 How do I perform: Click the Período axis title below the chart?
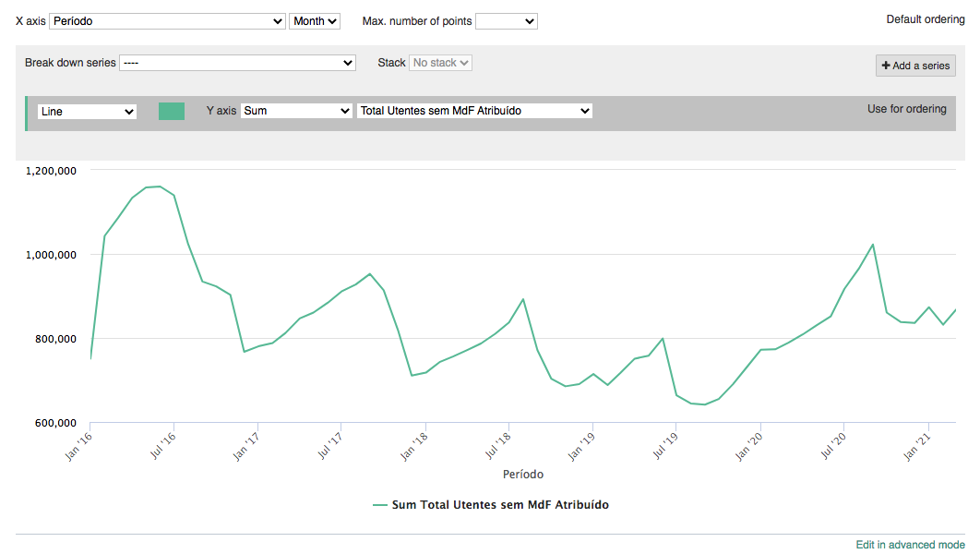point(523,475)
